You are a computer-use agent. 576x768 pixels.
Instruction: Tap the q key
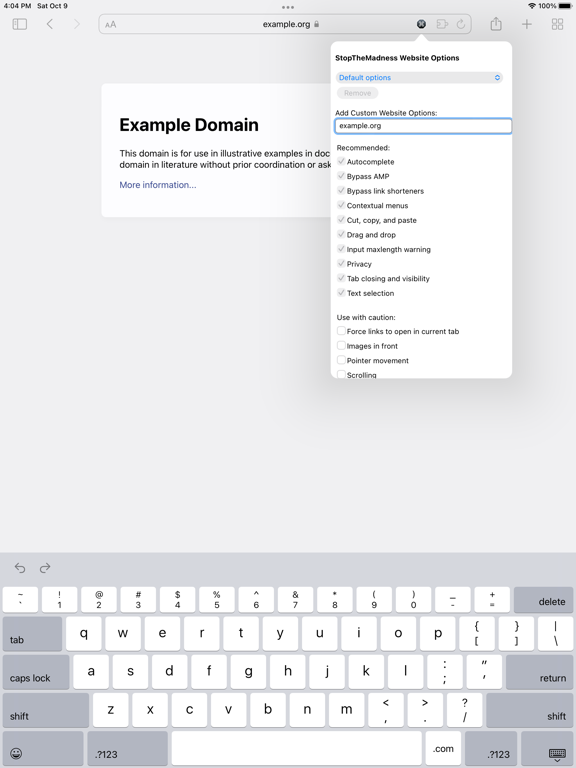coord(84,634)
